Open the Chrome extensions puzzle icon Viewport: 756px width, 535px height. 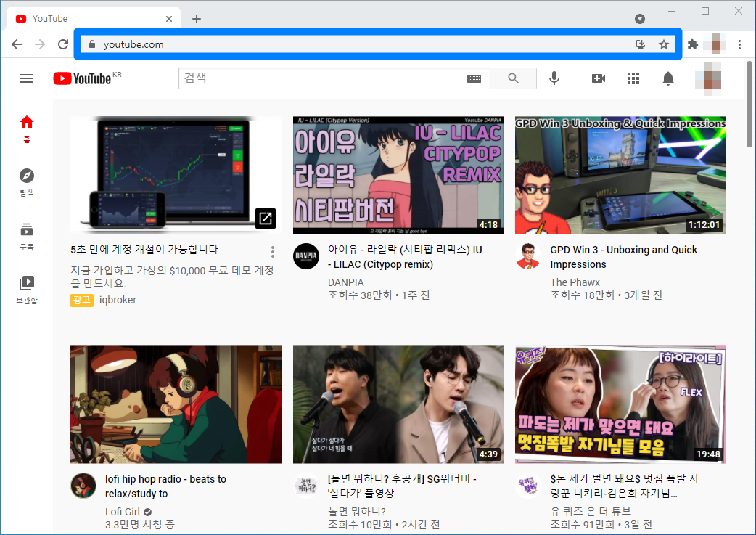[693, 44]
